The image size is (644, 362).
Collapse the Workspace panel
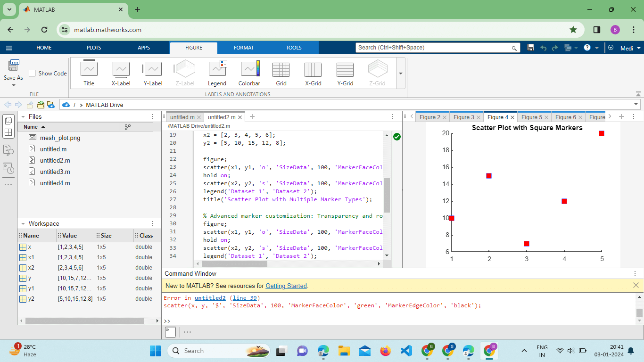pos(23,224)
